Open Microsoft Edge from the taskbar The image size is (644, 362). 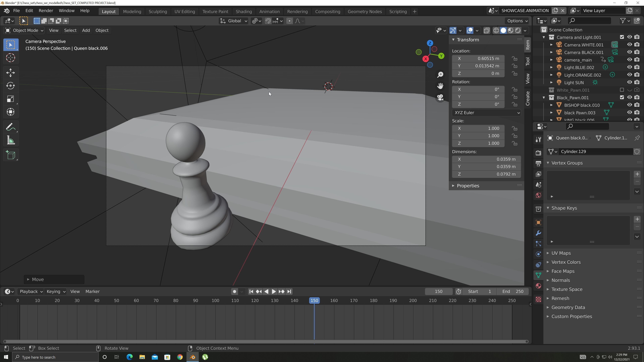point(129,357)
